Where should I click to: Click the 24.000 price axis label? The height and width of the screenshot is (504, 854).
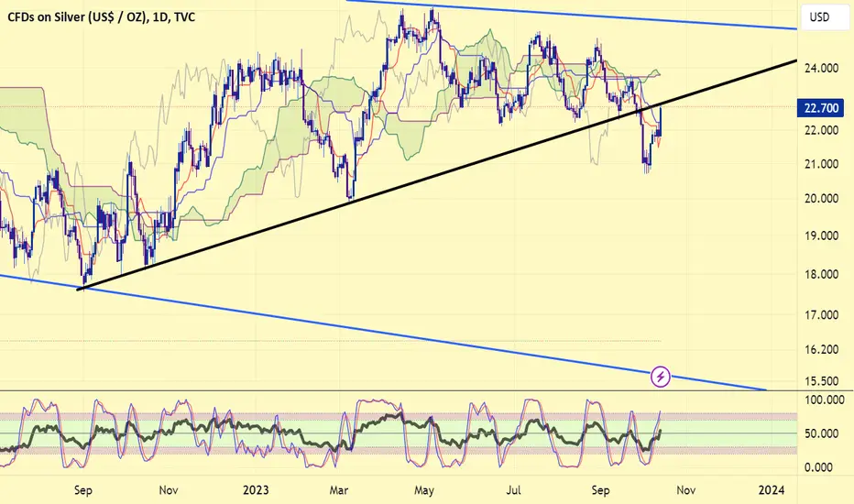point(821,68)
